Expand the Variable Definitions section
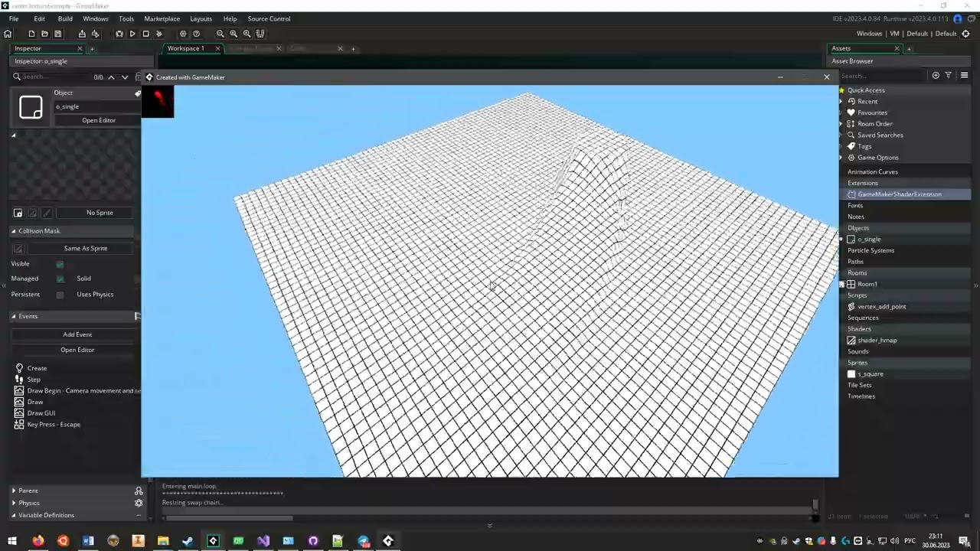The image size is (980, 551). point(13,515)
